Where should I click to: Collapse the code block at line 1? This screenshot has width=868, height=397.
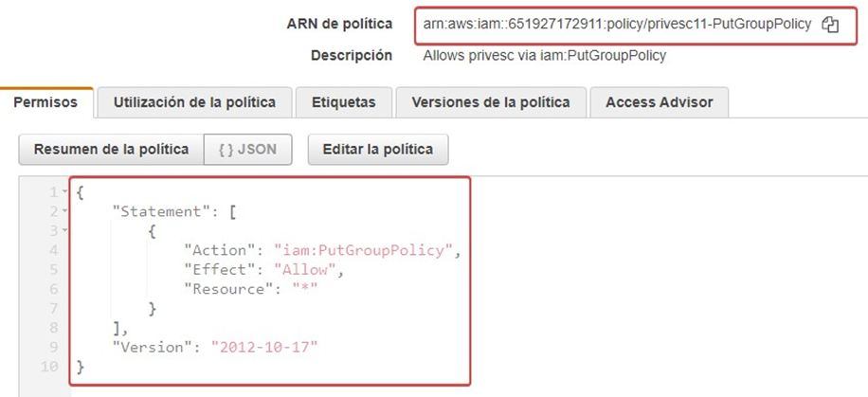pos(63,192)
